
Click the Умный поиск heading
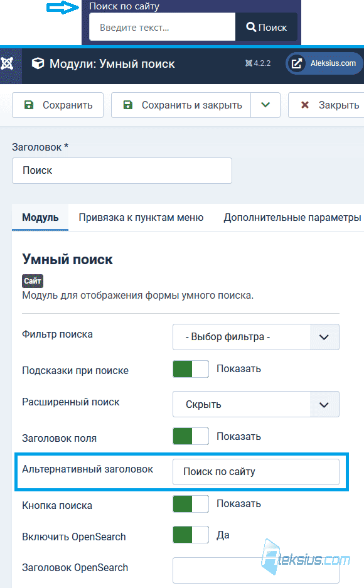(x=68, y=260)
